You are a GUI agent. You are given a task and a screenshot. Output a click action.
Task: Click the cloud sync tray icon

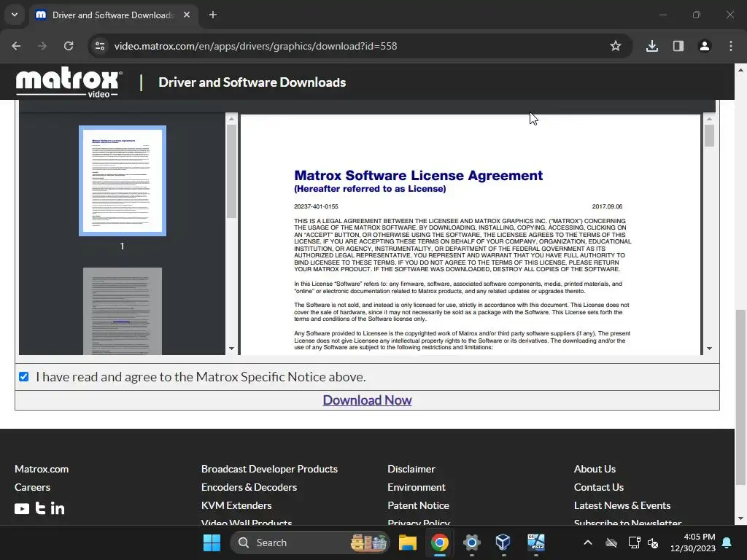(611, 542)
